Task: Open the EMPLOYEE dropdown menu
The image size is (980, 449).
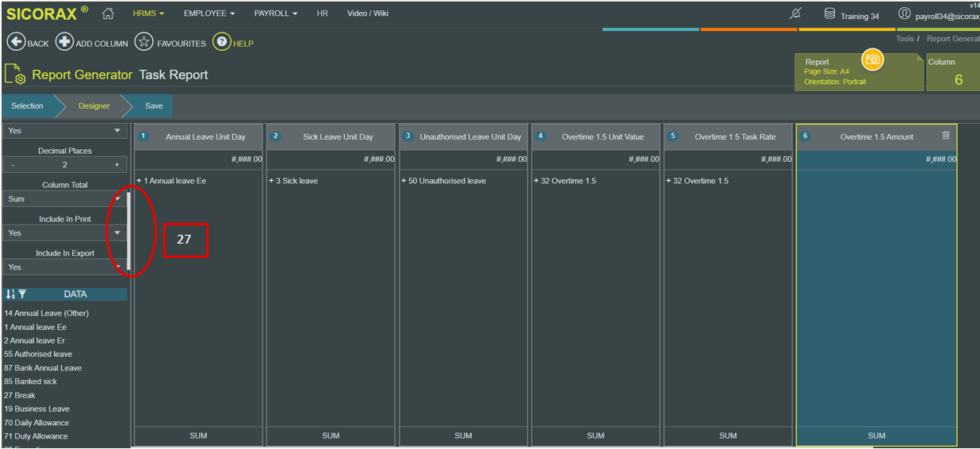Action: [209, 13]
